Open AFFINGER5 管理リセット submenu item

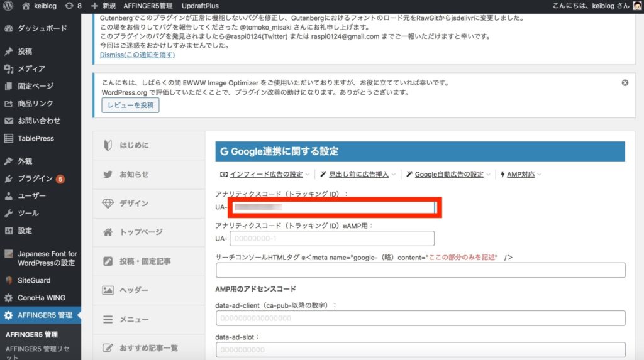(37, 352)
